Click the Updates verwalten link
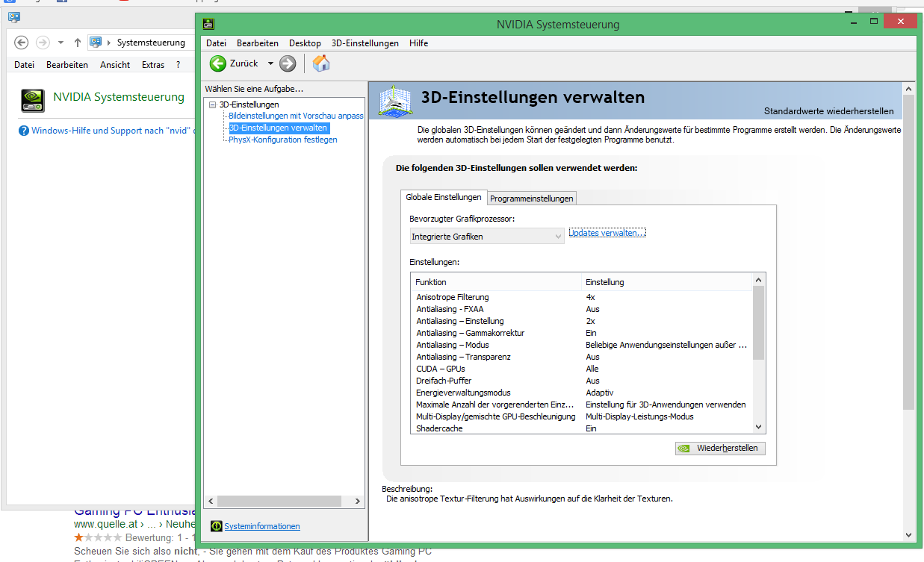The height and width of the screenshot is (562, 924). click(x=607, y=233)
